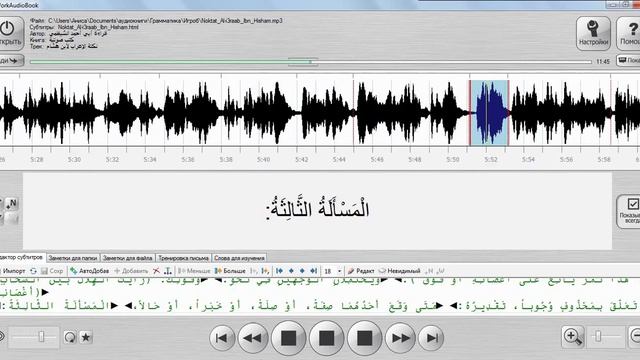Click the Добавить plus button
The height and width of the screenshot is (360, 640).
pos(131,271)
